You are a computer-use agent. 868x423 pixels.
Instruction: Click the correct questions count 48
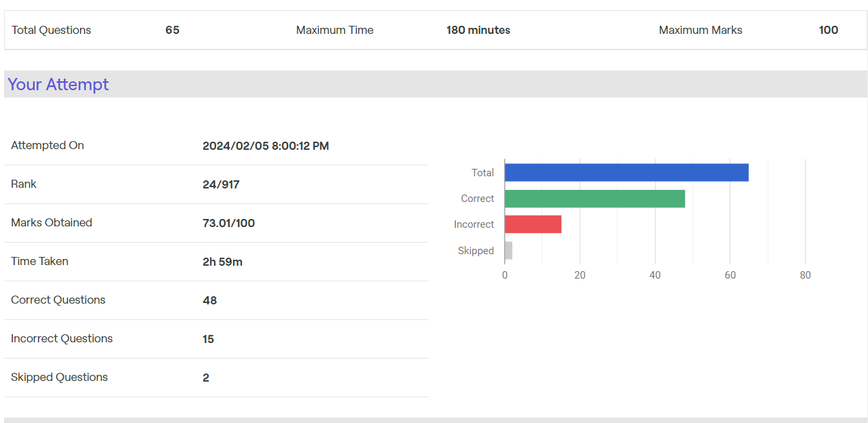(209, 300)
